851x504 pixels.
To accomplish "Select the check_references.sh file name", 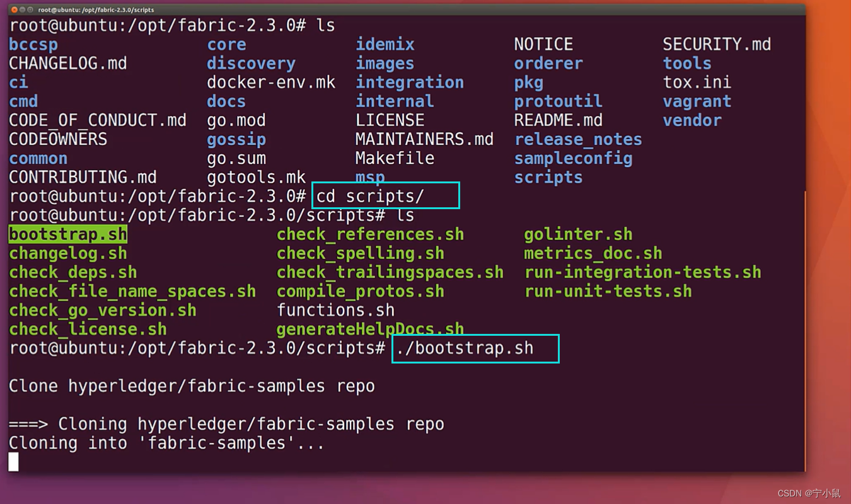I will point(371,234).
